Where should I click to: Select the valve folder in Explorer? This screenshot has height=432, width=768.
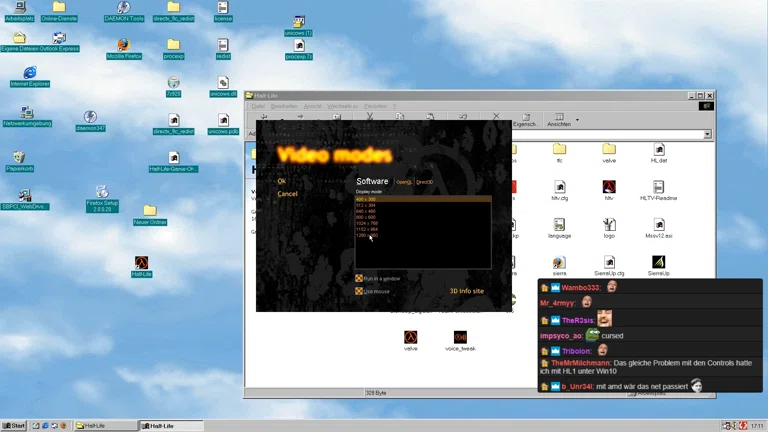pyautogui.click(x=609, y=153)
